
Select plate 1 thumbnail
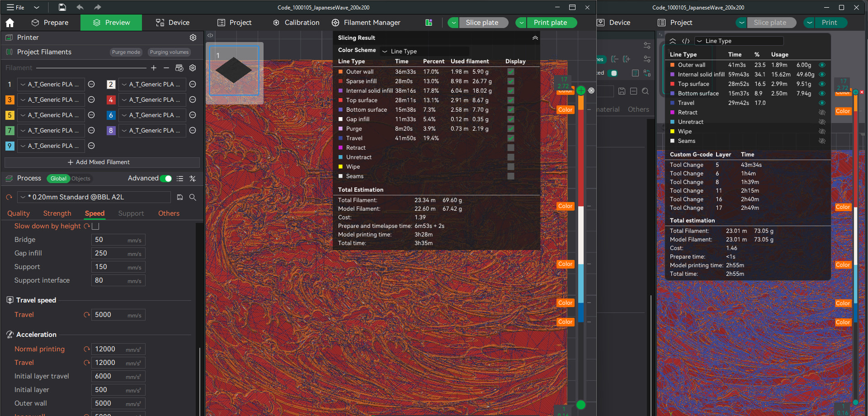coord(234,71)
